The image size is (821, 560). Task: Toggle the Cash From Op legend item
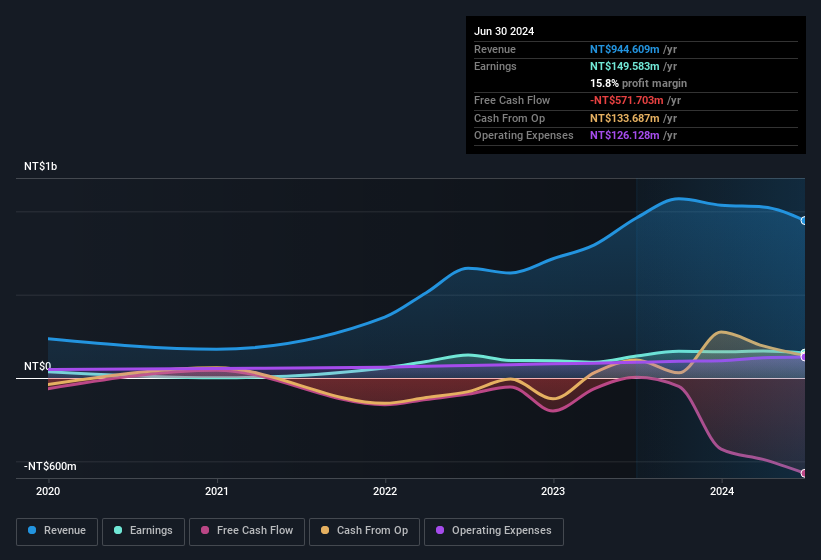tap(364, 531)
